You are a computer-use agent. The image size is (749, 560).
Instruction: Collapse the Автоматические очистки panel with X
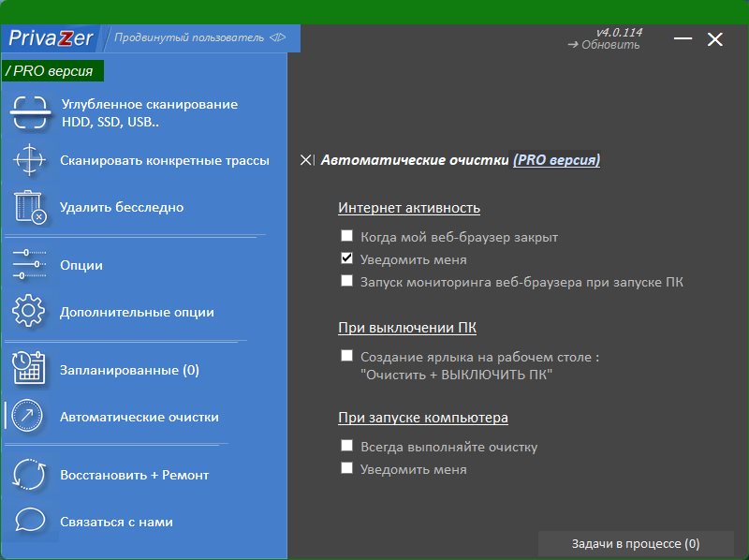[x=307, y=160]
